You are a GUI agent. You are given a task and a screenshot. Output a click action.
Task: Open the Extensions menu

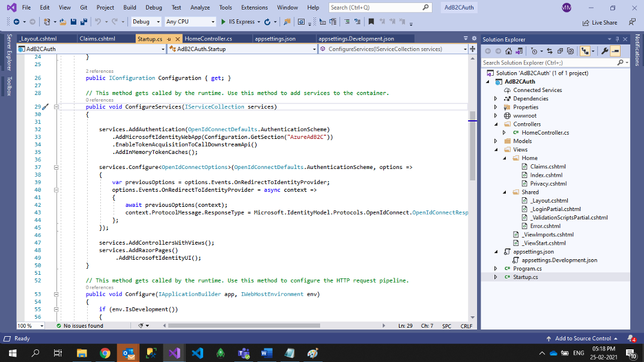point(254,8)
